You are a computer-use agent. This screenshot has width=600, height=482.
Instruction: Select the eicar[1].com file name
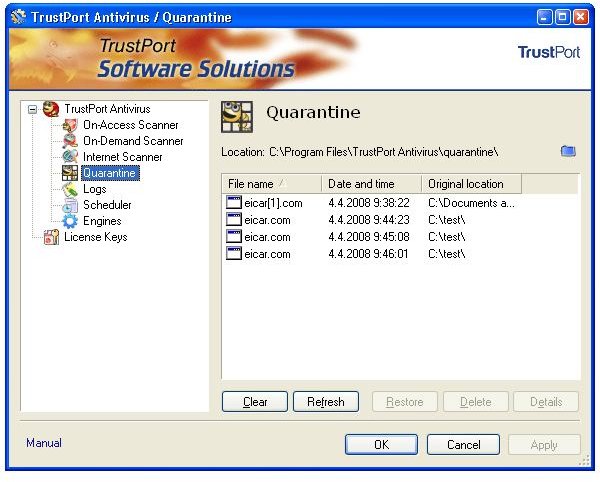273,203
